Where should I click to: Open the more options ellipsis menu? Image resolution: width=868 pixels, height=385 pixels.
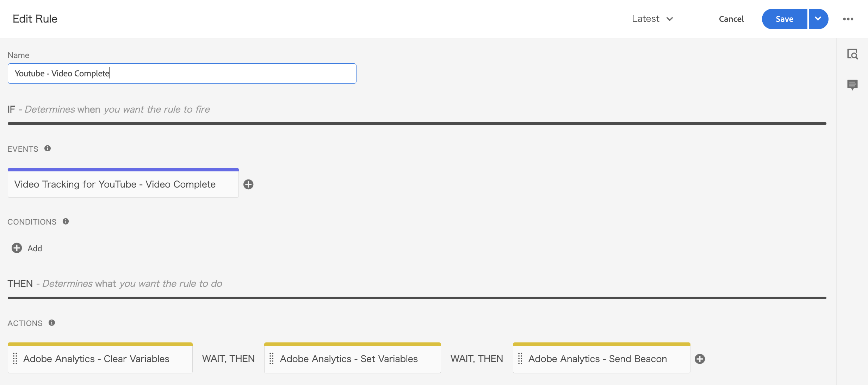click(848, 19)
